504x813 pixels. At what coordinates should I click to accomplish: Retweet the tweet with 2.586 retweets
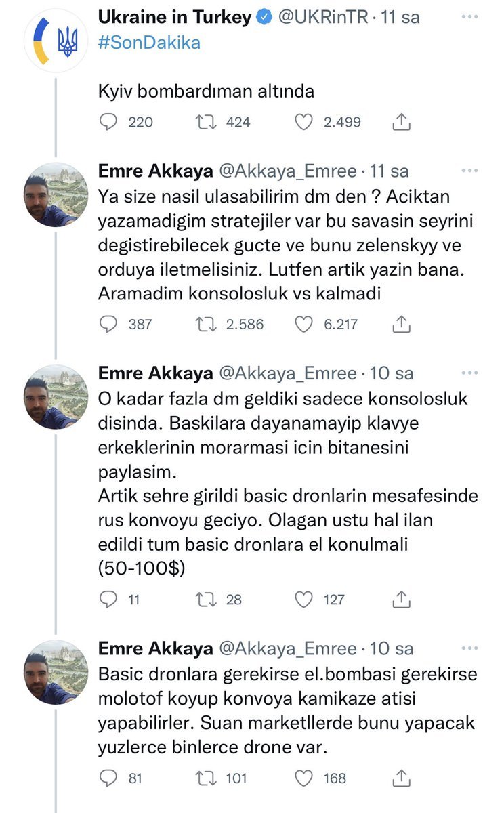[204, 325]
